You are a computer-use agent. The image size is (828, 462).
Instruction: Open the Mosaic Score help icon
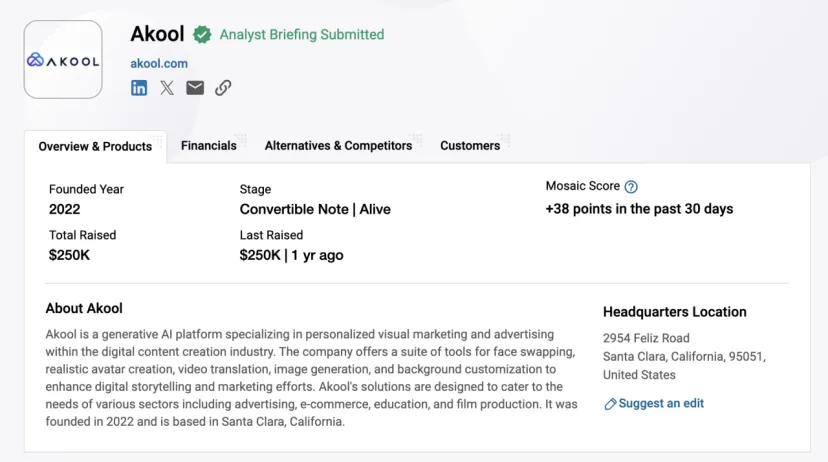click(631, 186)
